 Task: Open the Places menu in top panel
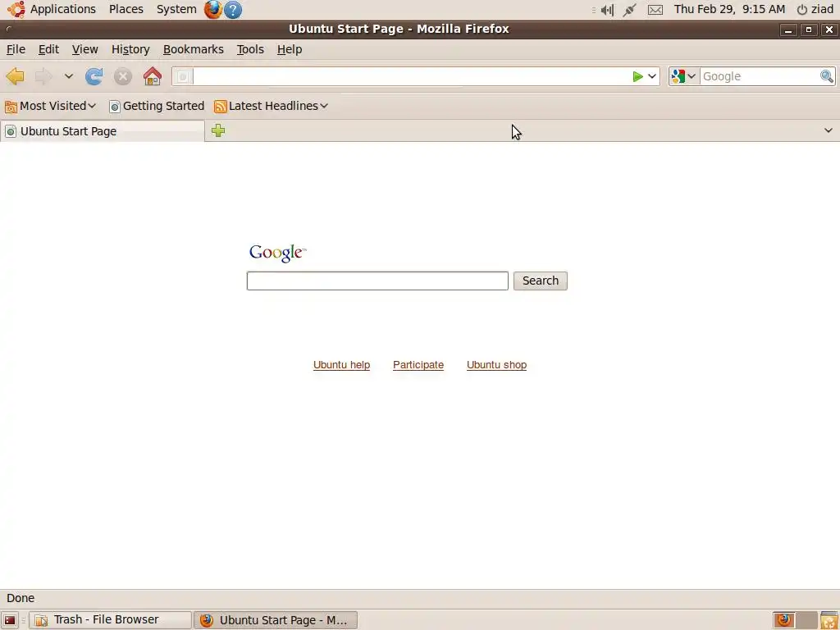pos(126,9)
